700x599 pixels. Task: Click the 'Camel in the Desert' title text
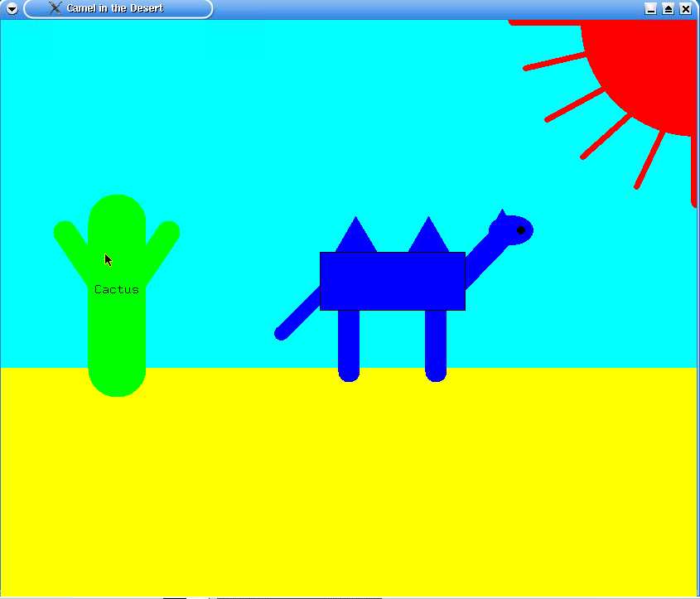(x=115, y=8)
